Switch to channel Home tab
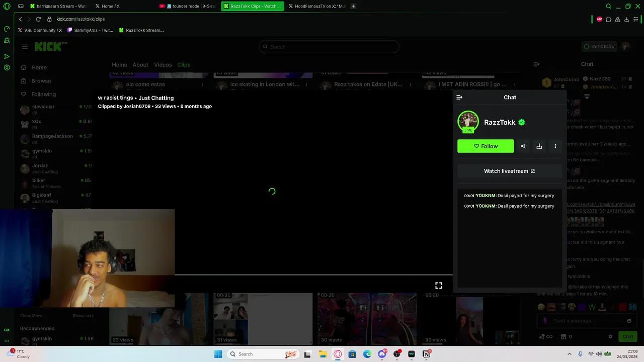Image resolution: width=644 pixels, height=362 pixels. click(x=119, y=65)
